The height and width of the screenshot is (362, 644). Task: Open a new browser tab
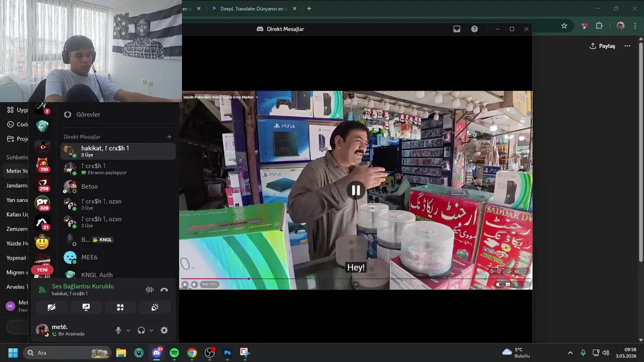coord(309,9)
